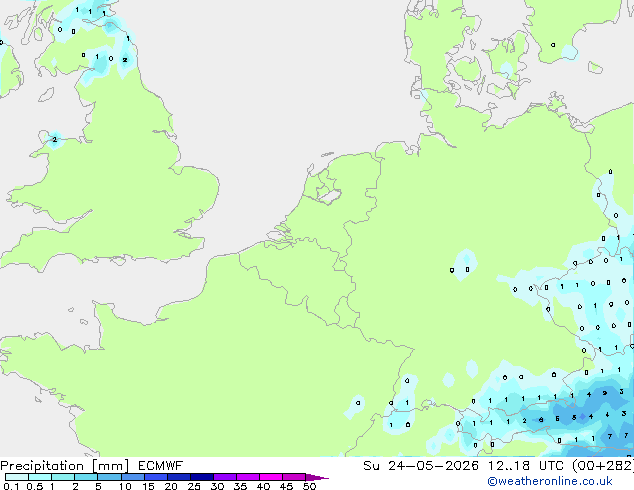
Task: Click the 25–30 mm dark blue swatch
Action: [x=201, y=477]
